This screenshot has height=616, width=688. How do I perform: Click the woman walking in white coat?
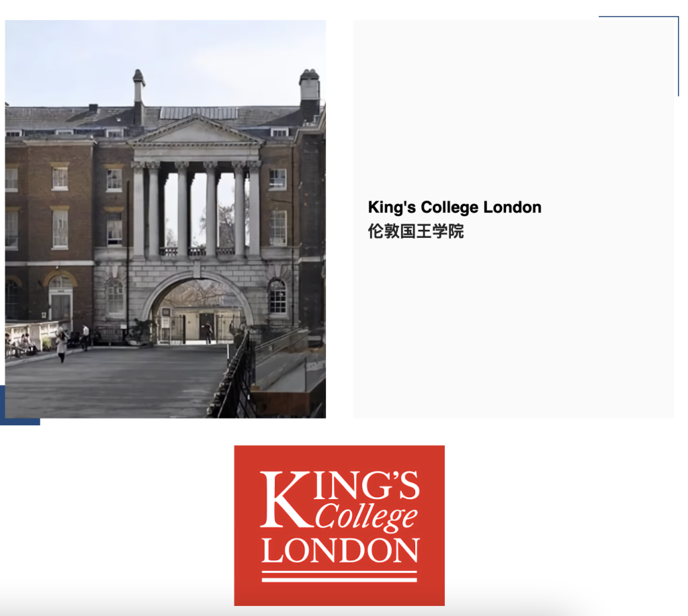[x=62, y=346]
